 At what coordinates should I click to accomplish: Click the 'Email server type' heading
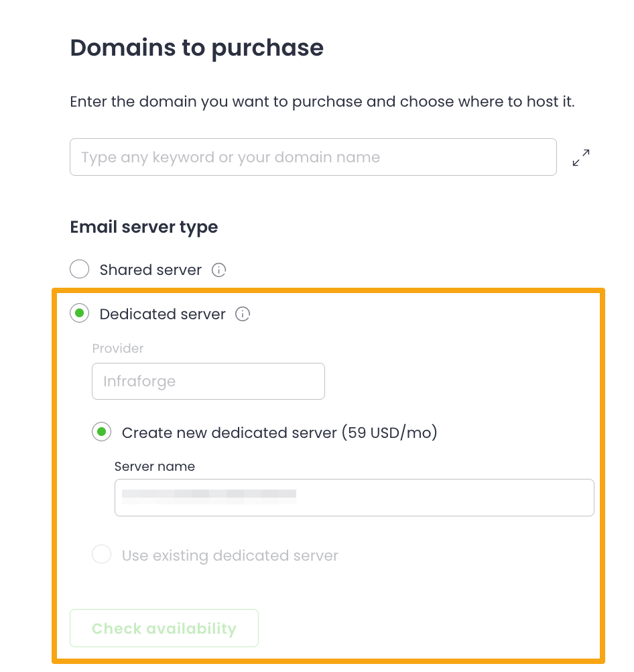[x=144, y=227]
